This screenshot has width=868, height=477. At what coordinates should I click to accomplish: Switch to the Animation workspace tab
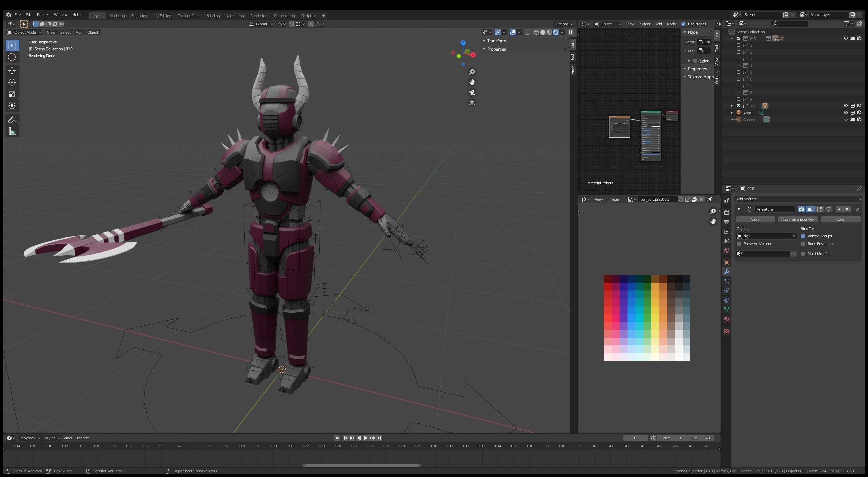click(235, 16)
